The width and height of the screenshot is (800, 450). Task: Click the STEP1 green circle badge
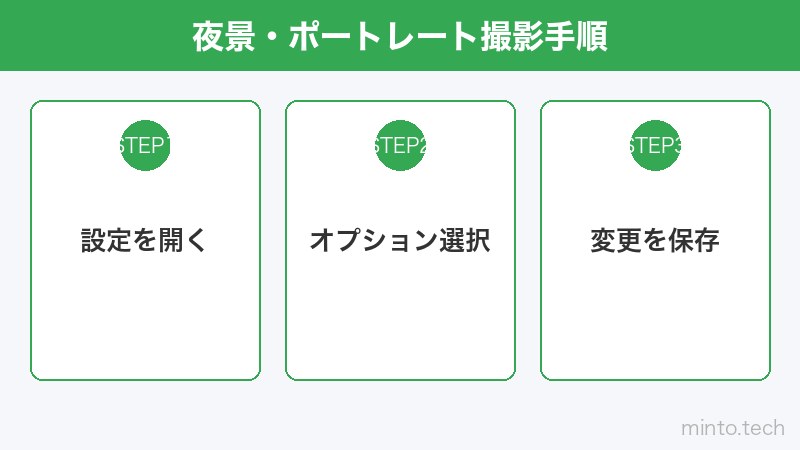[145, 146]
